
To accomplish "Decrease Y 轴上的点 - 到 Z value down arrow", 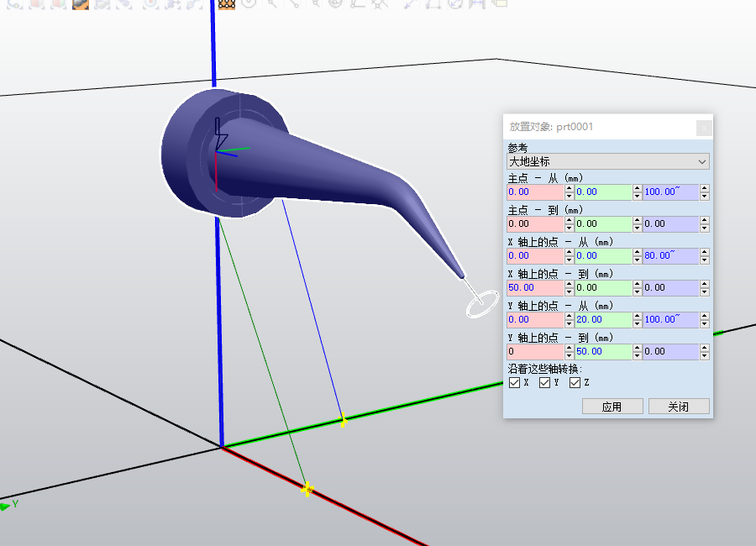I will click(x=705, y=355).
